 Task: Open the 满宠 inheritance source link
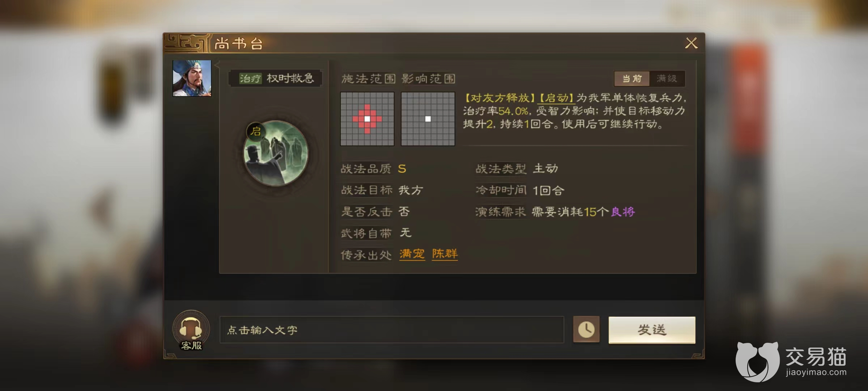point(412,254)
